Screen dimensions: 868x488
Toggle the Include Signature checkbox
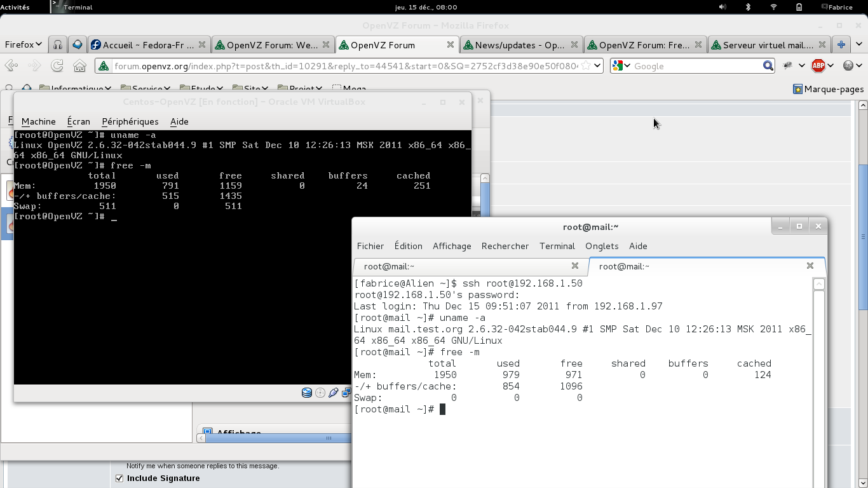pos(119,478)
